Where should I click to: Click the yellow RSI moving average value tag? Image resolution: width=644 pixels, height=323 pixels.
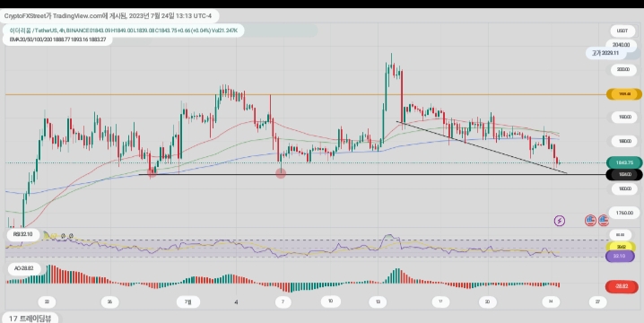[621, 247]
